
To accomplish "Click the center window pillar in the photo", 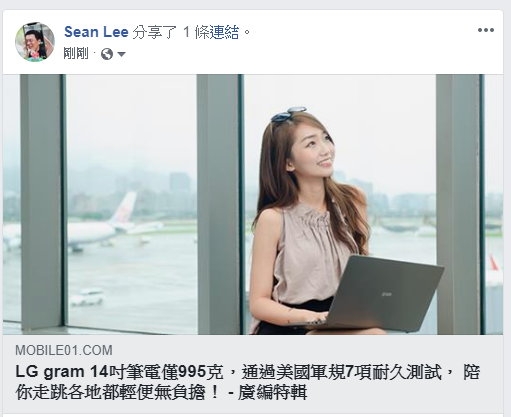I will coord(219,204).
